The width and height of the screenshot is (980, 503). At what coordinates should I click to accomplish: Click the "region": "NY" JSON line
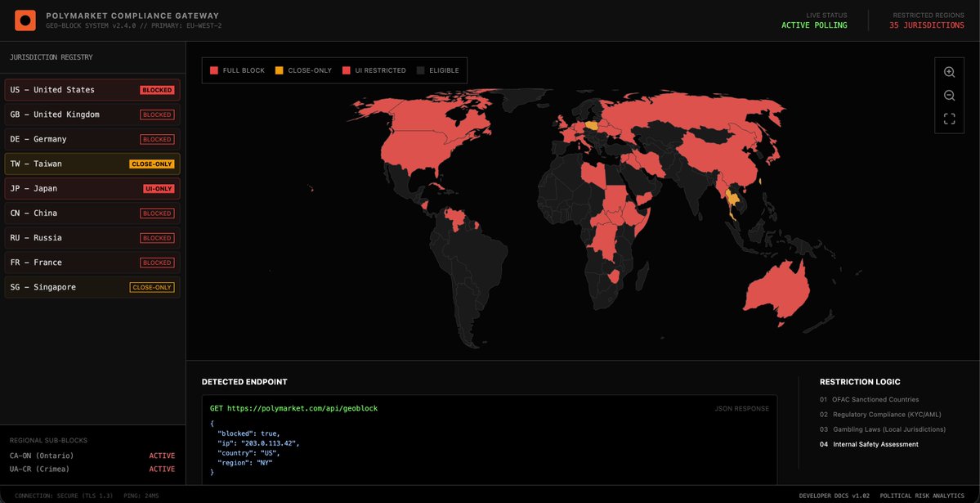244,462
